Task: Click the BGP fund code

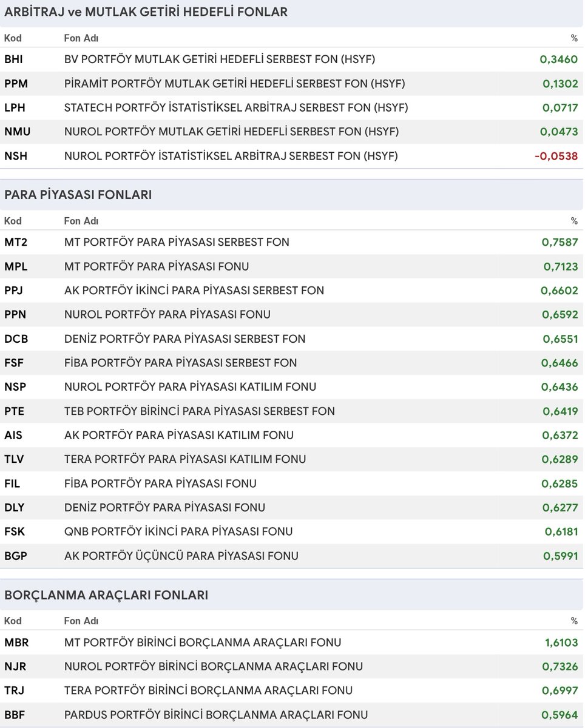Action: tap(15, 556)
